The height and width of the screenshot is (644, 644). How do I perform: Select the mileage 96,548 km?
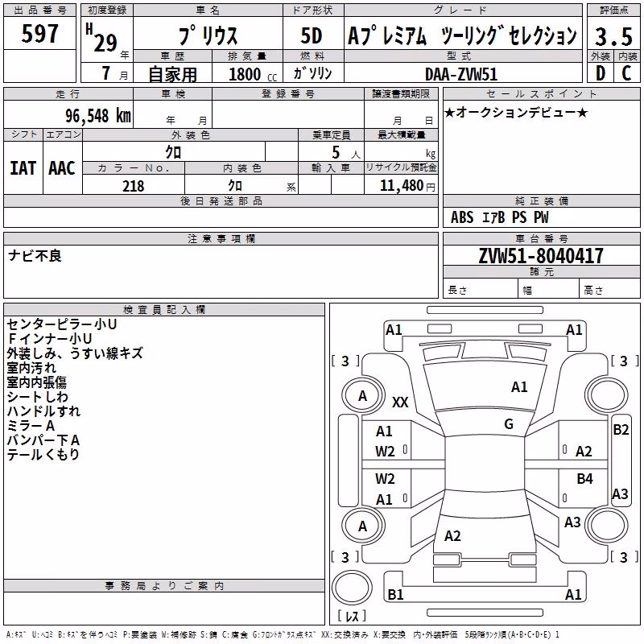click(98, 115)
